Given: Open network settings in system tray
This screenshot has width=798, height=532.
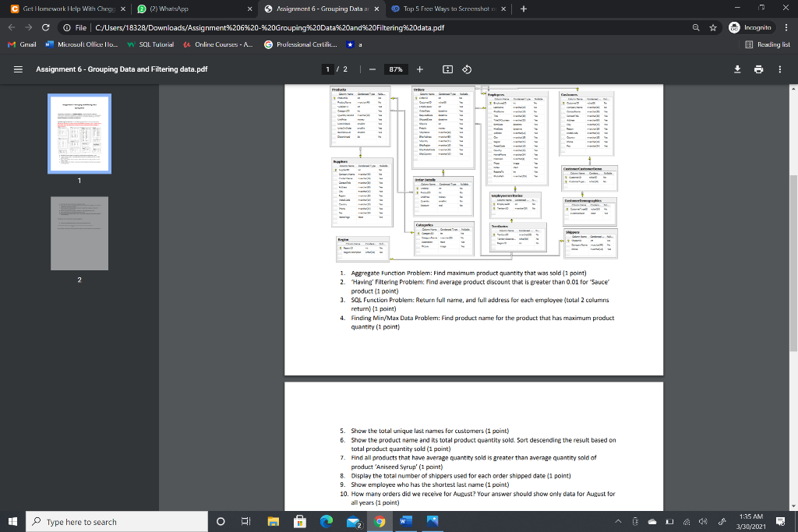Looking at the screenshot, I should (687, 521).
